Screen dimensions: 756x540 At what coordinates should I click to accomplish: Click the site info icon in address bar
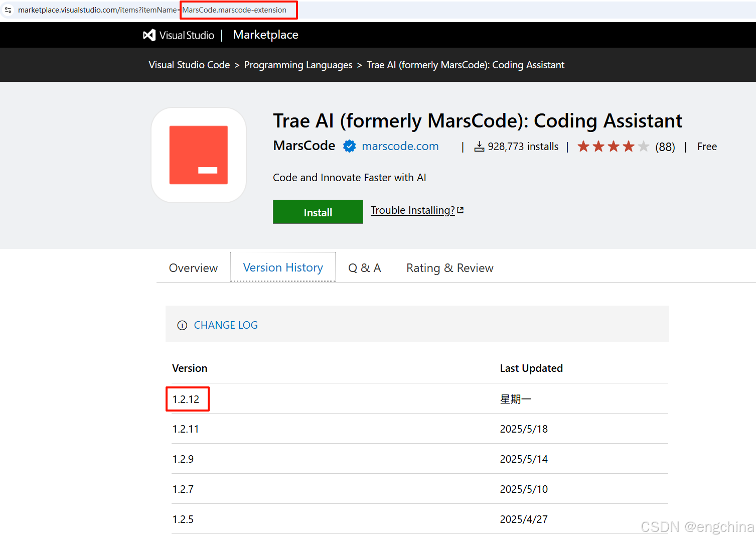(8, 10)
